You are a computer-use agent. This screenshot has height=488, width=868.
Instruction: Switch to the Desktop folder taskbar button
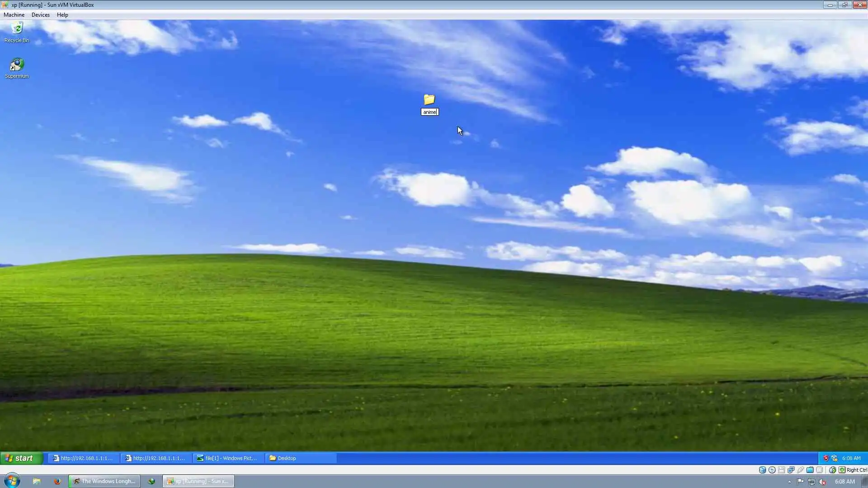300,458
